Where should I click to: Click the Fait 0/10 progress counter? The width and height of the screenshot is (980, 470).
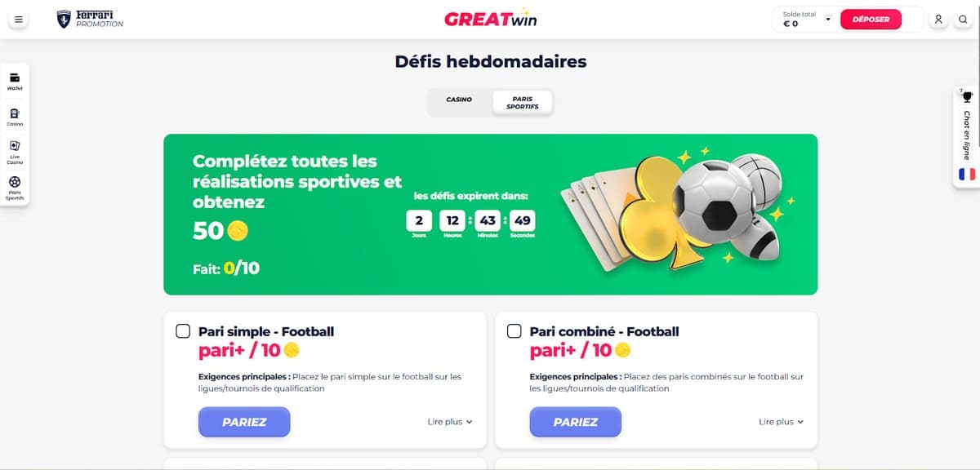(x=225, y=268)
